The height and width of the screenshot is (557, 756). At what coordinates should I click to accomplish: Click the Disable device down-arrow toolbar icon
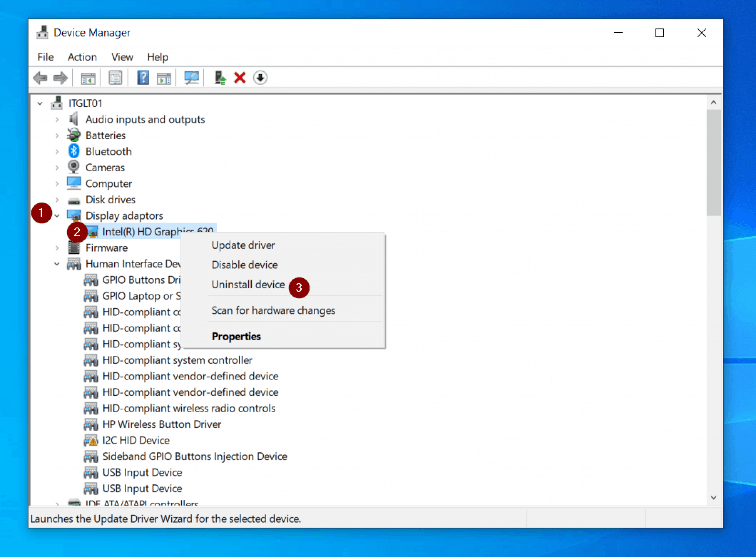[260, 77]
